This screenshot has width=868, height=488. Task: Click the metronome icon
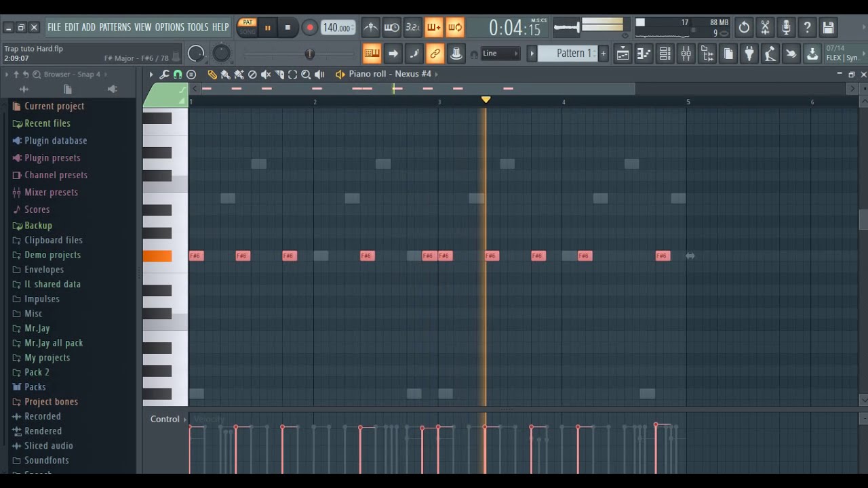pyautogui.click(x=370, y=28)
